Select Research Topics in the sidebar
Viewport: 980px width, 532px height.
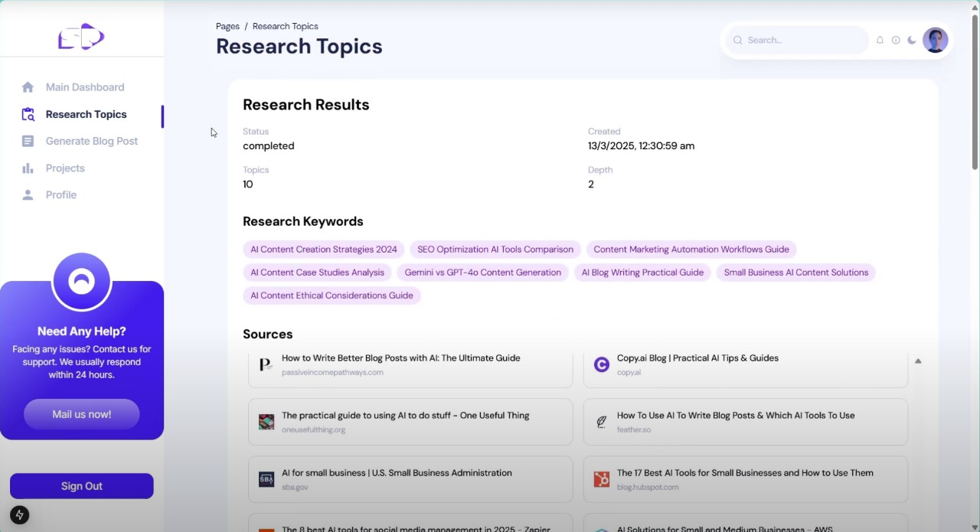click(86, 114)
